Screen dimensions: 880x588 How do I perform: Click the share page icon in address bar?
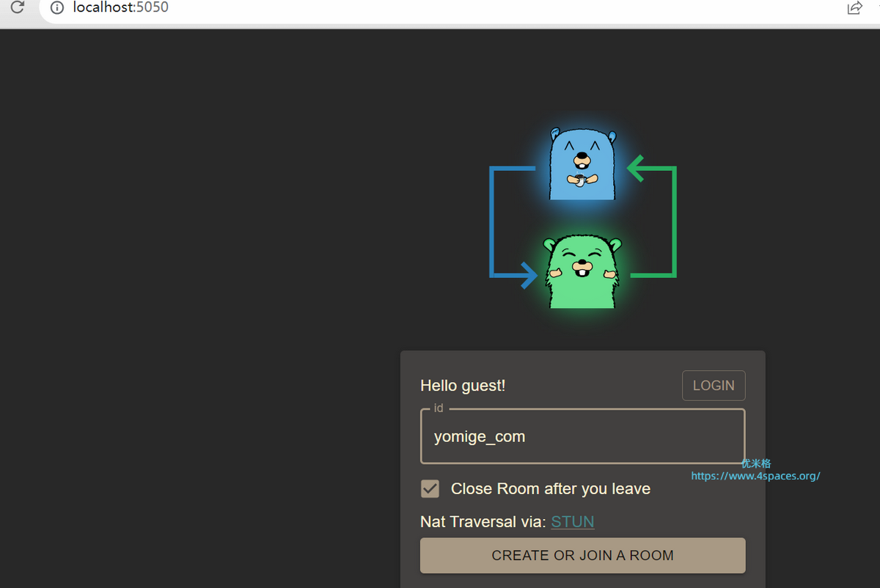click(854, 8)
